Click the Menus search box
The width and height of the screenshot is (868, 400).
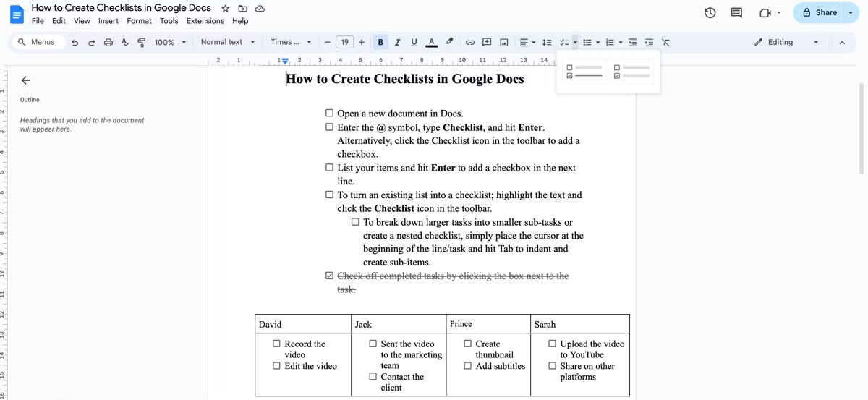coord(38,42)
